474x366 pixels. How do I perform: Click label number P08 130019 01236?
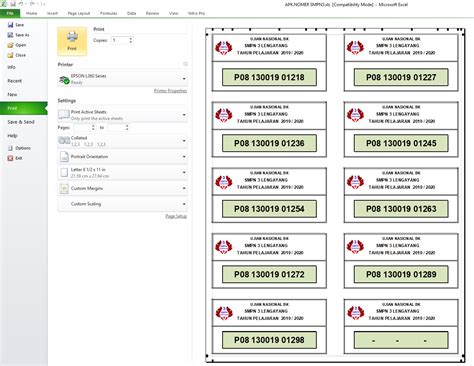coord(269,143)
